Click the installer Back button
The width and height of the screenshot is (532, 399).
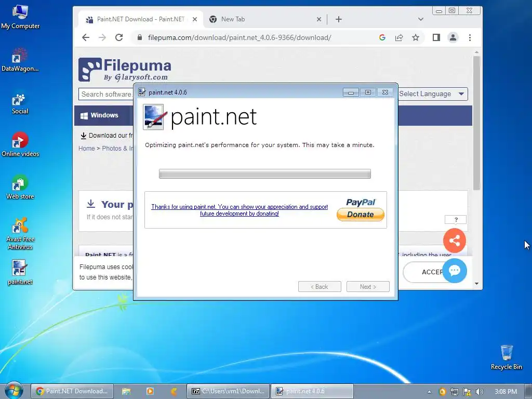[x=320, y=287]
